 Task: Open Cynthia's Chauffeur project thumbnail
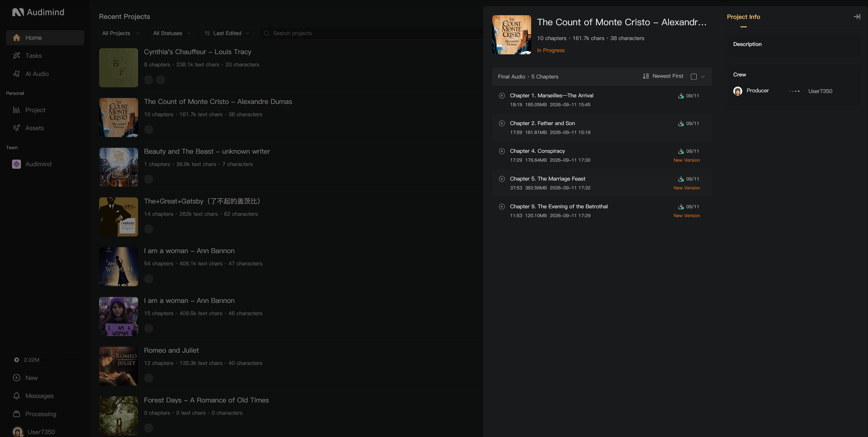click(119, 68)
